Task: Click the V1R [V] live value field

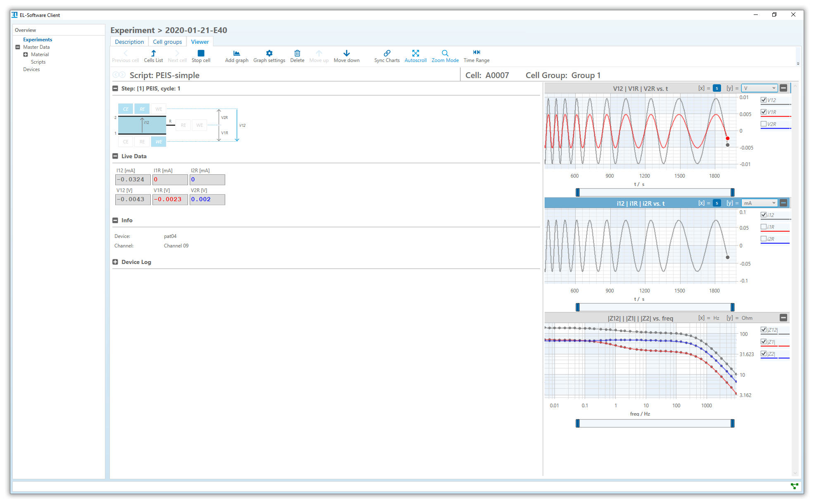Action: point(170,200)
